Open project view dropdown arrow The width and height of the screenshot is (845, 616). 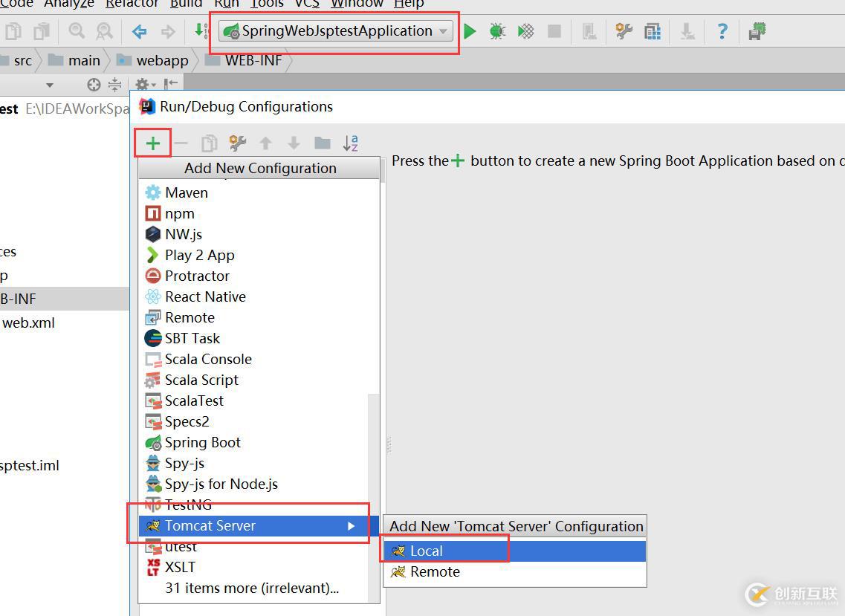click(x=50, y=85)
